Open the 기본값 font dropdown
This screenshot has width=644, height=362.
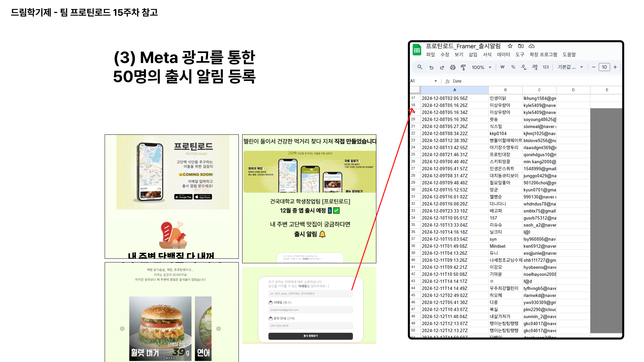tap(570, 67)
